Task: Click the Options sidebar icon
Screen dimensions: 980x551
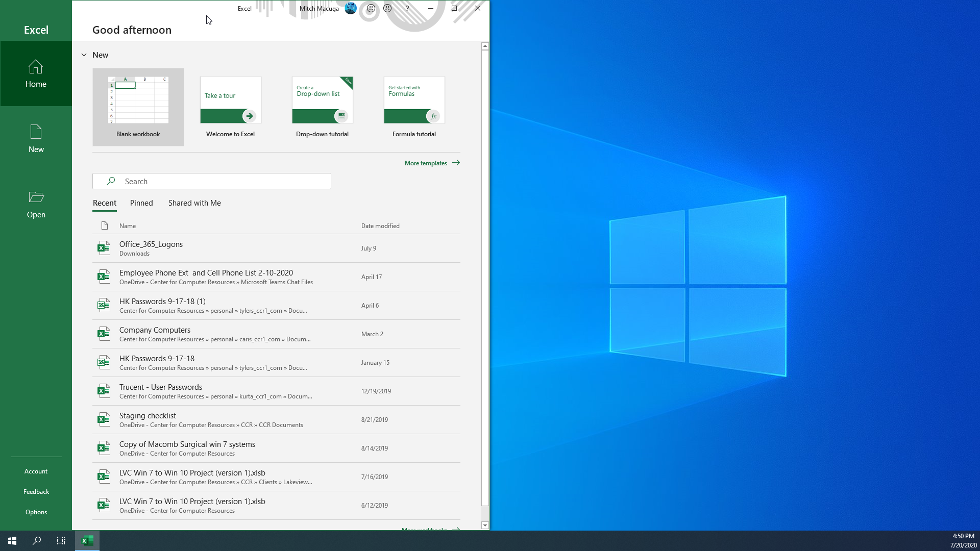Action: click(36, 511)
